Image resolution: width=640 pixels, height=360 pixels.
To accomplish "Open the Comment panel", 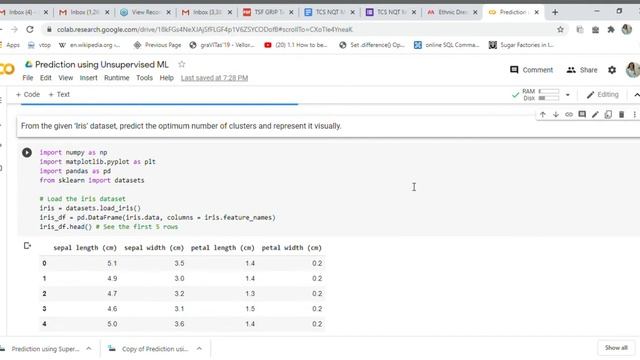I will (531, 70).
